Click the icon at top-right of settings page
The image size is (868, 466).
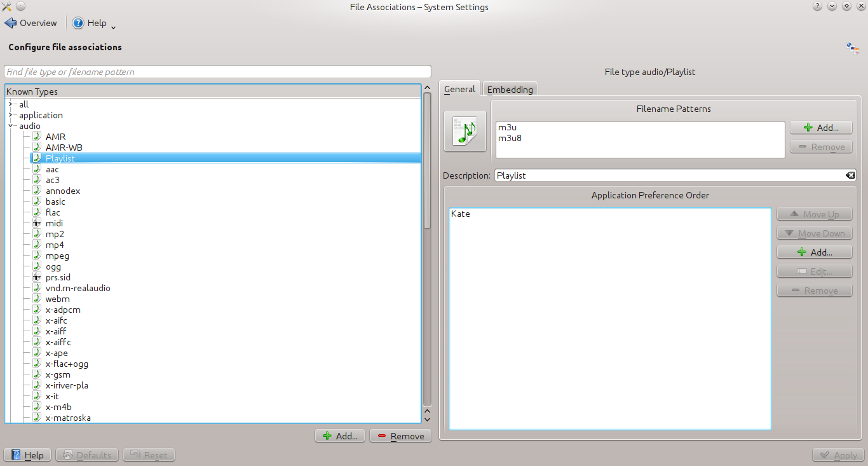pos(852,48)
